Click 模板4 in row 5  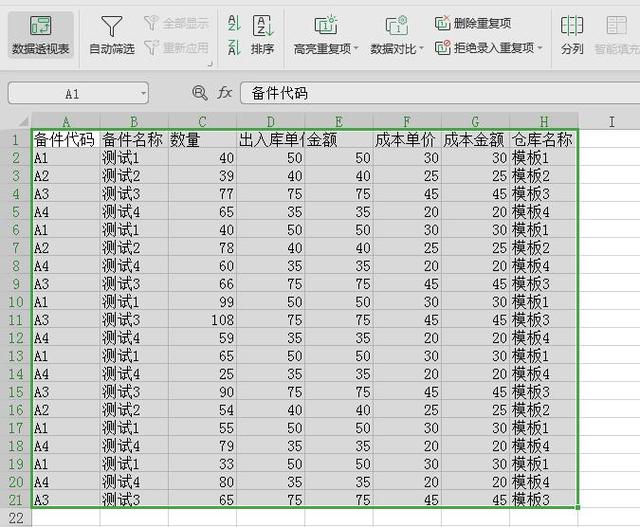click(x=543, y=211)
